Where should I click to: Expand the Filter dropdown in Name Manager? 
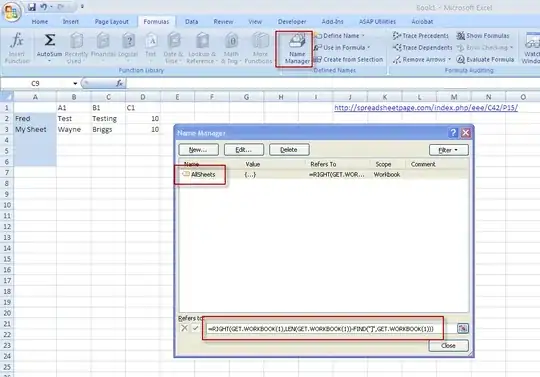coord(448,150)
